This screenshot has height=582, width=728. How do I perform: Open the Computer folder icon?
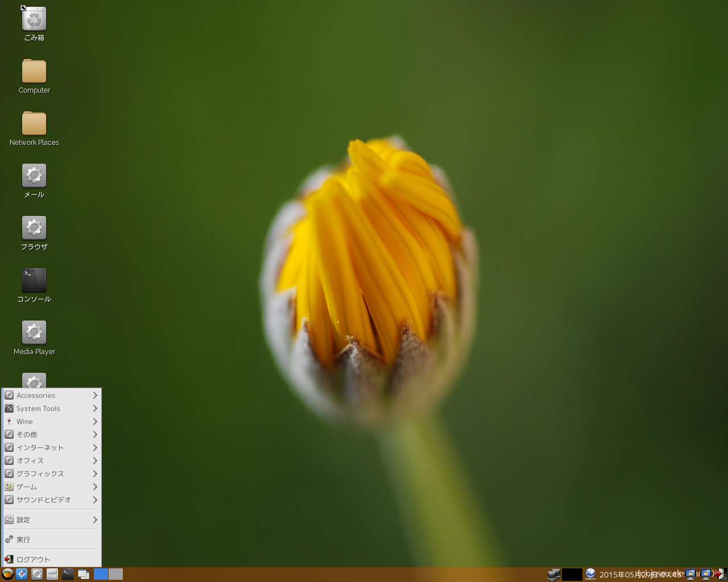34,72
